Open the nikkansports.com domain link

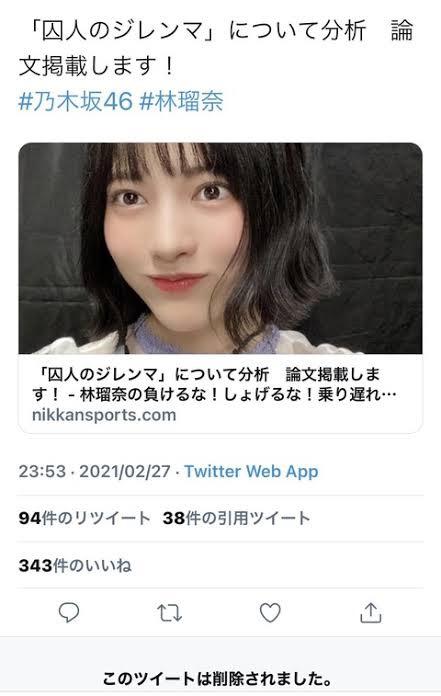pos(104,415)
